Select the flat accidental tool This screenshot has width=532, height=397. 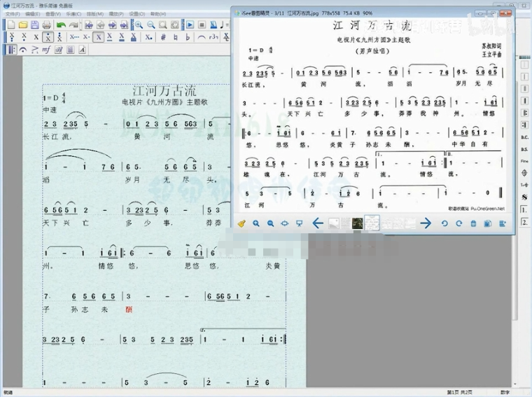(x=187, y=37)
